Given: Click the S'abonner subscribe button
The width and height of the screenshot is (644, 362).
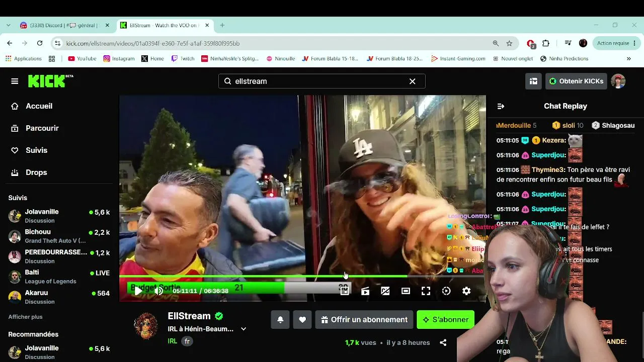Looking at the screenshot, I should tap(445, 319).
